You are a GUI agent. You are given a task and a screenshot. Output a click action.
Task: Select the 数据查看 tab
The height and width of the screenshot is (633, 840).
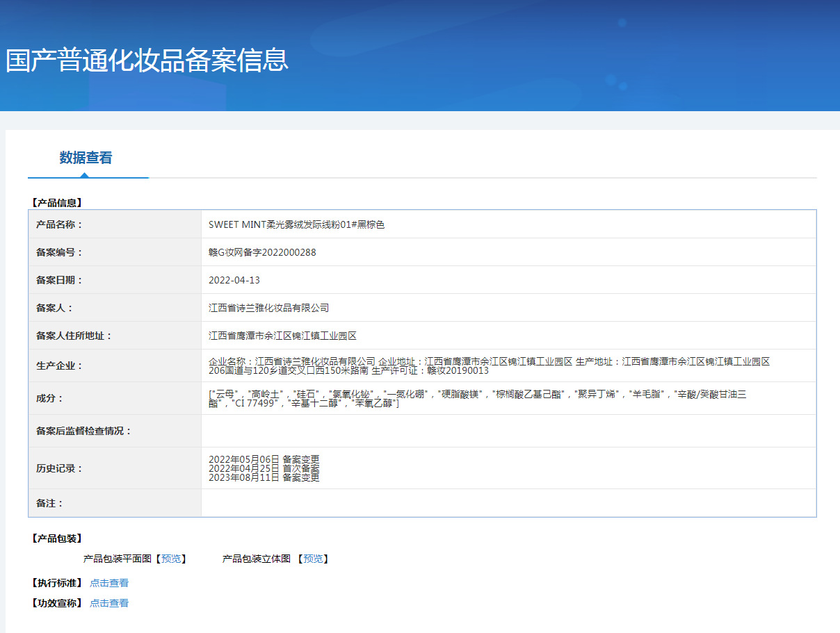point(86,158)
